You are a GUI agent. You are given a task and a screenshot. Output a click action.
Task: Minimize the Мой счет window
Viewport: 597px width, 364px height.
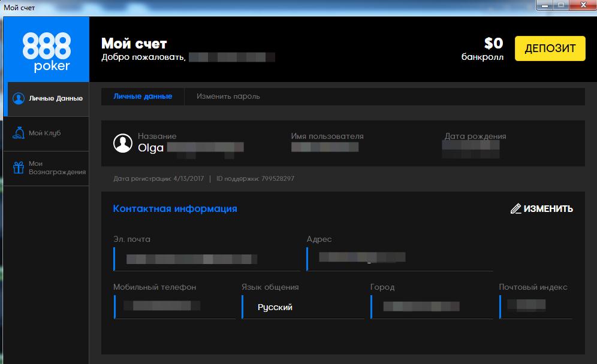coord(544,6)
